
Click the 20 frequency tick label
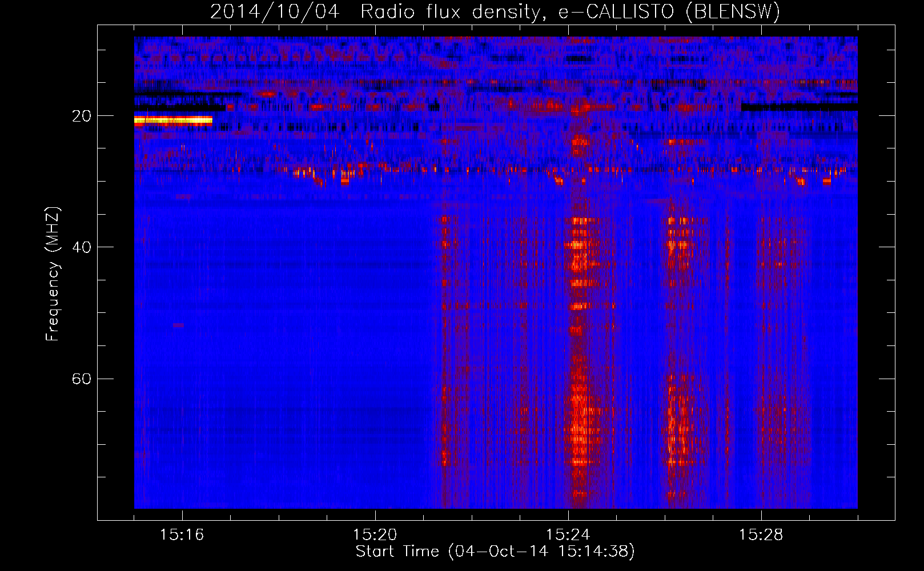[82, 116]
